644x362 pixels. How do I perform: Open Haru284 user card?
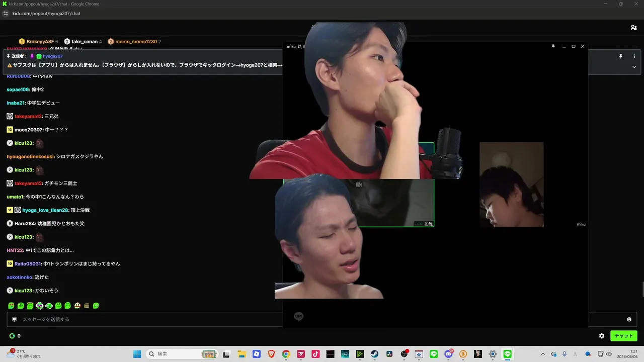click(x=25, y=223)
